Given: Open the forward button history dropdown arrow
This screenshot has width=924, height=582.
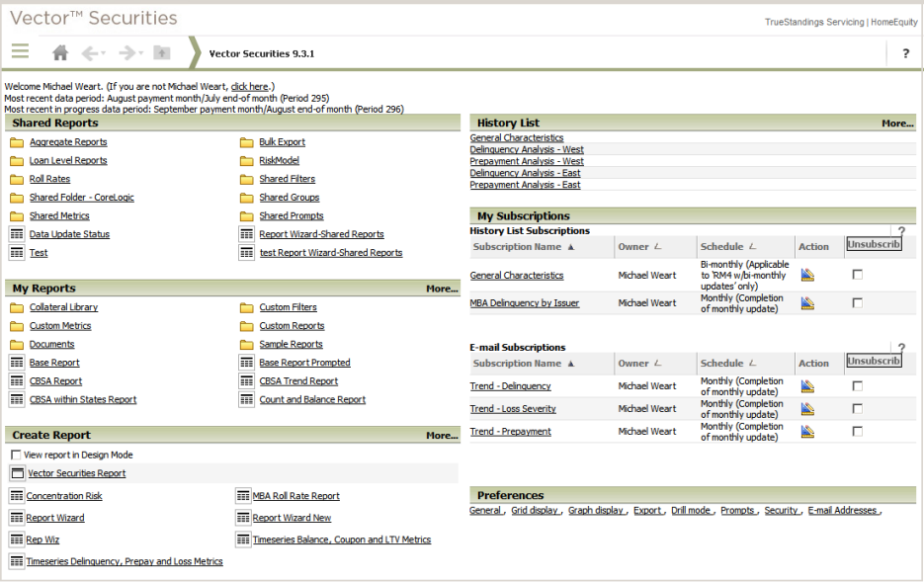Looking at the screenshot, I should coord(141,53).
